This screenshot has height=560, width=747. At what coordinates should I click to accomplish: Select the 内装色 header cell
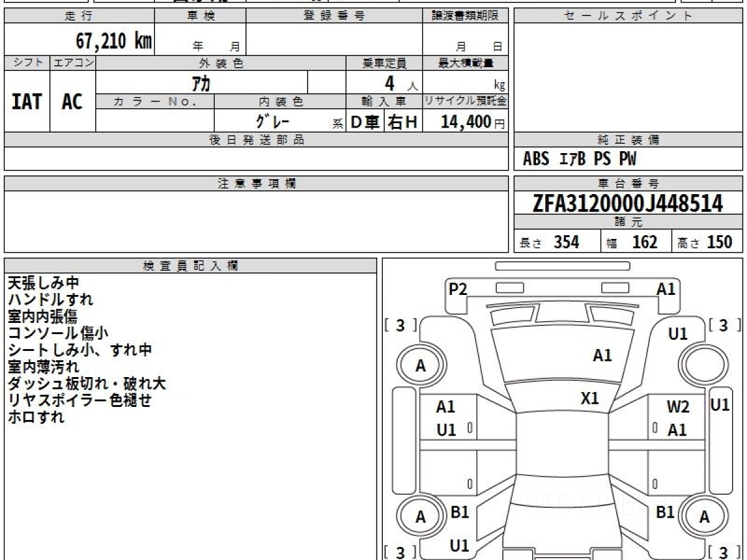pyautogui.click(x=280, y=101)
